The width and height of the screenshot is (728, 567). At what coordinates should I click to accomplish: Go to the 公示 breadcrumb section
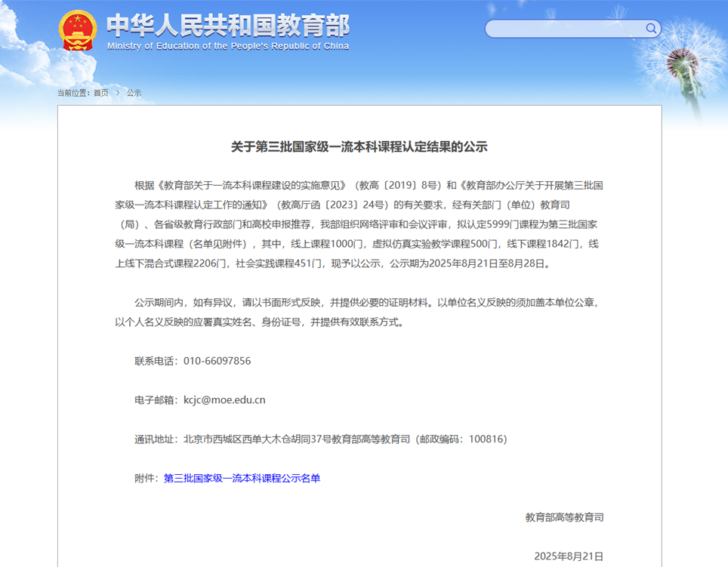[x=134, y=93]
